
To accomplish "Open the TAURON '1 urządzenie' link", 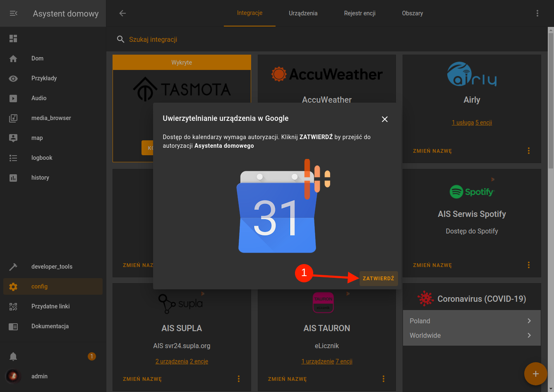I will click(318, 361).
